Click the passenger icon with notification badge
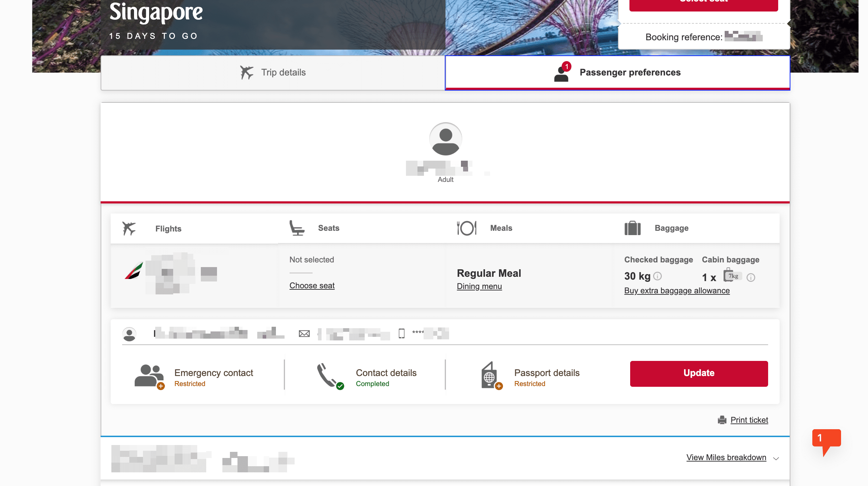This screenshot has width=868, height=486. click(x=562, y=72)
